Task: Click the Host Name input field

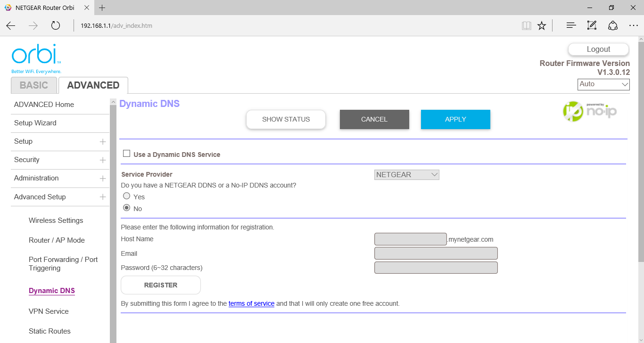Action: tap(410, 239)
